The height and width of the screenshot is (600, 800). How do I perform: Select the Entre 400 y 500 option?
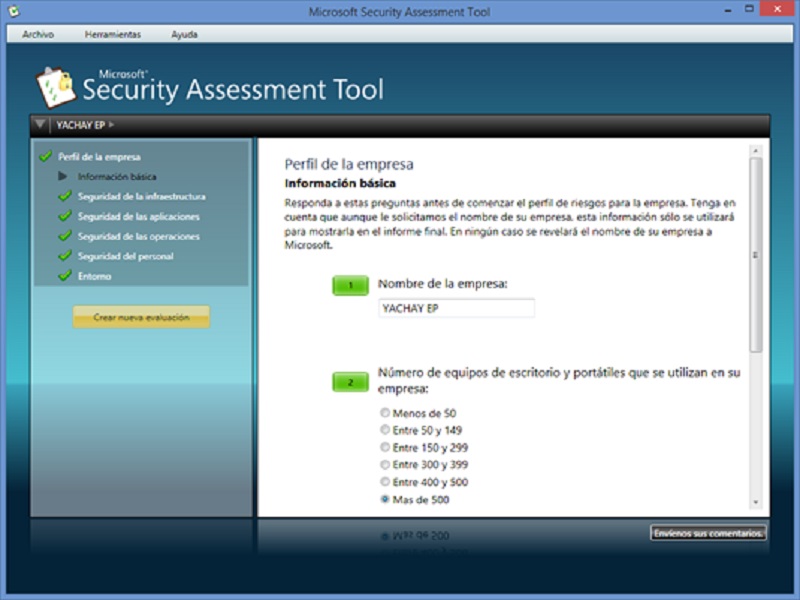(x=385, y=482)
